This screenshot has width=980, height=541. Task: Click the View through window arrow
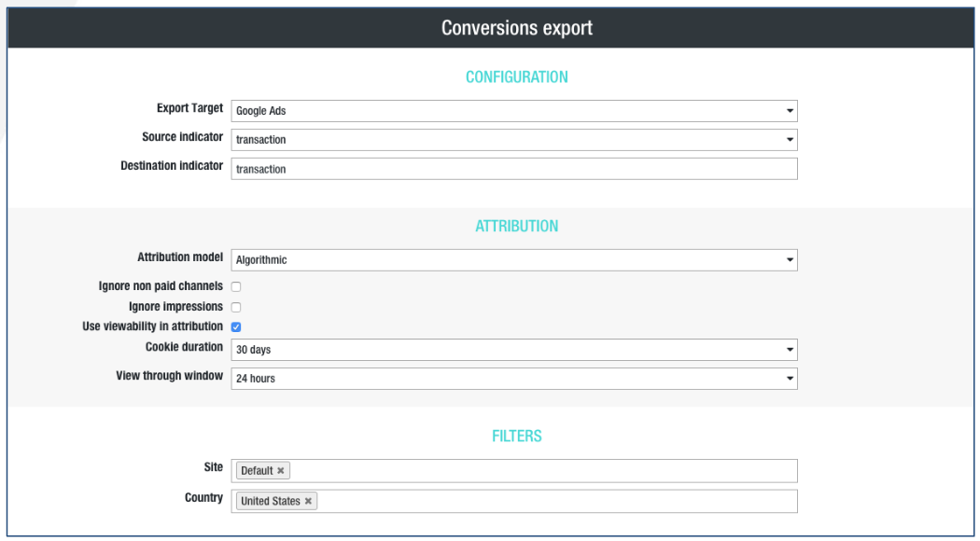pyautogui.click(x=790, y=379)
